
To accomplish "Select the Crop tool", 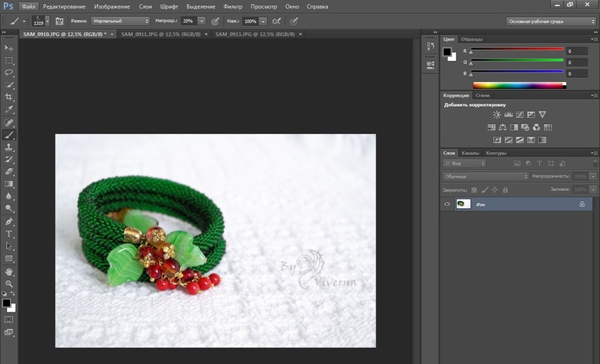I will click(9, 97).
